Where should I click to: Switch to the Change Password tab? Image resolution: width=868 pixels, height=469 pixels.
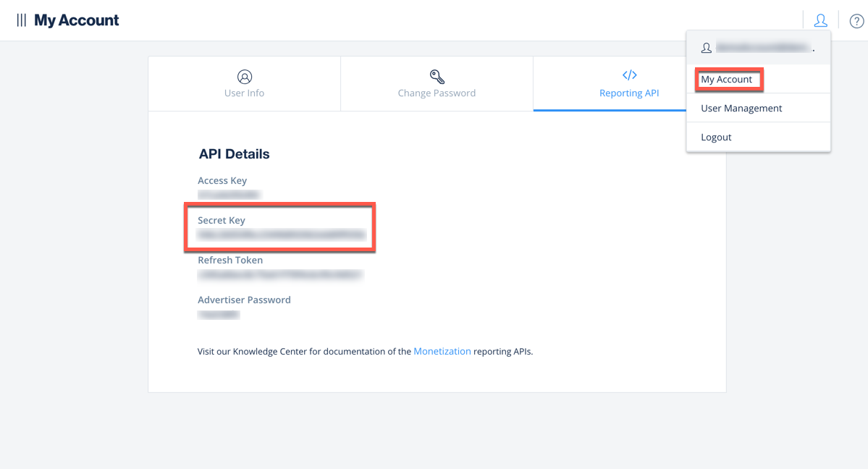437,93
